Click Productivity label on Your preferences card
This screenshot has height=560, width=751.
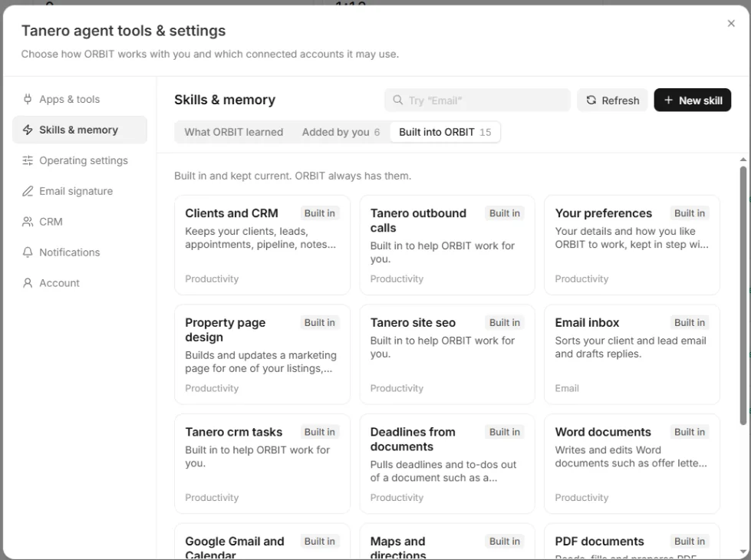[x=581, y=278]
